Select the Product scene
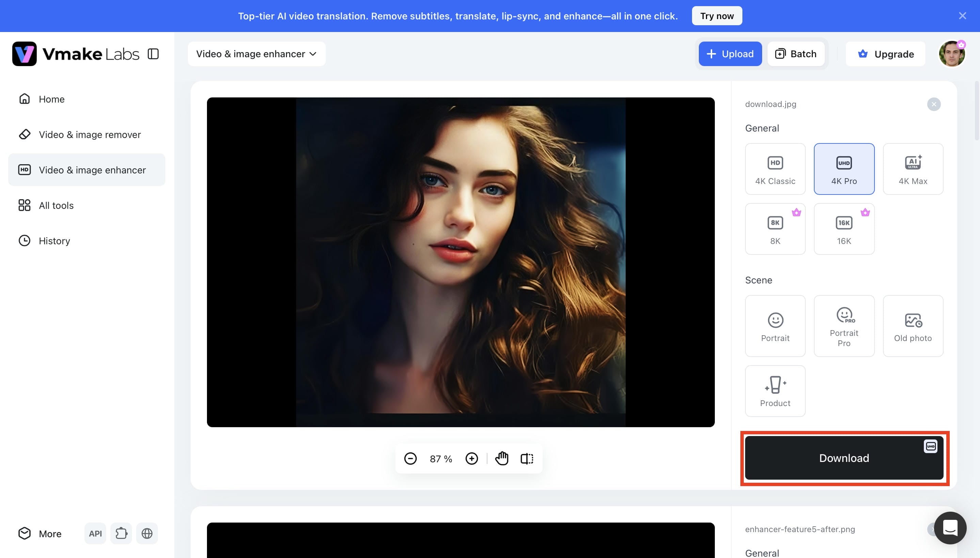The width and height of the screenshot is (980, 558). tap(775, 391)
